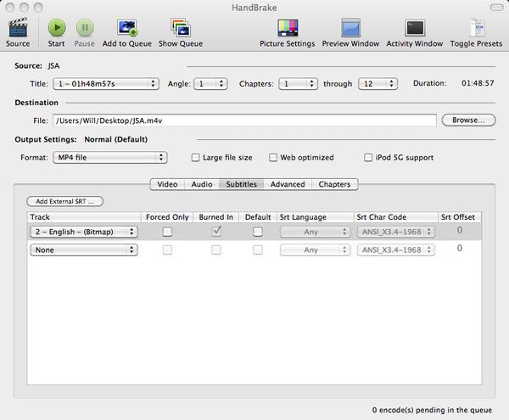This screenshot has width=509, height=420.
Task: Open the Title dropdown 1 - 01h48m57s
Action: tap(106, 84)
